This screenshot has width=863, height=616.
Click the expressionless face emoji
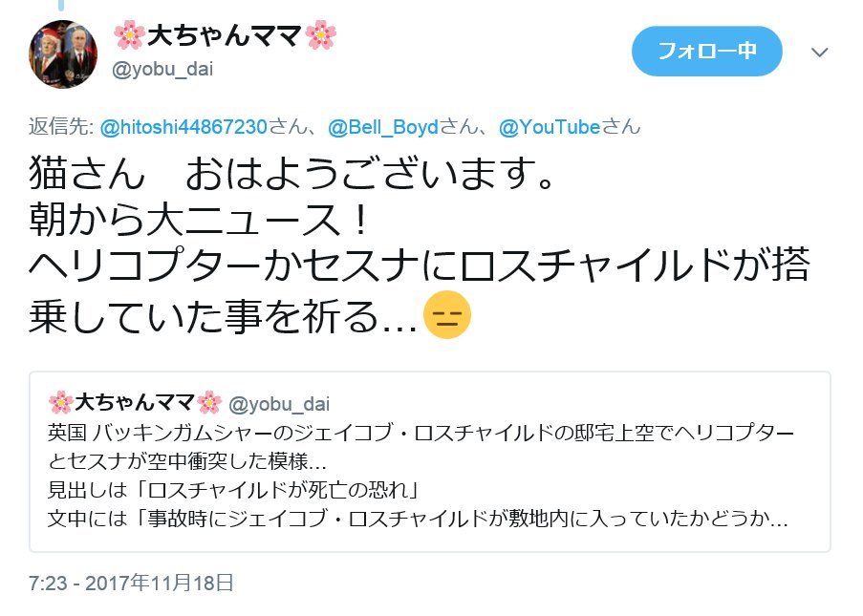(x=447, y=314)
